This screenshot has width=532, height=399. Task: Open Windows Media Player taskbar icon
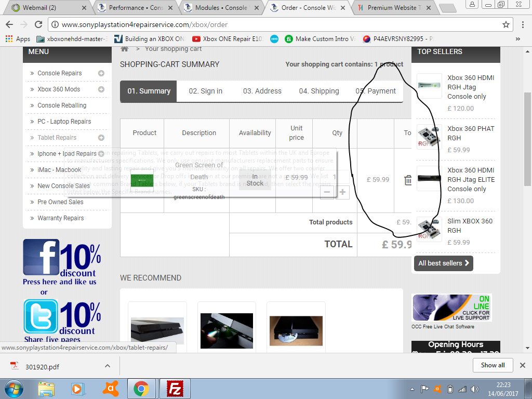coord(77,389)
